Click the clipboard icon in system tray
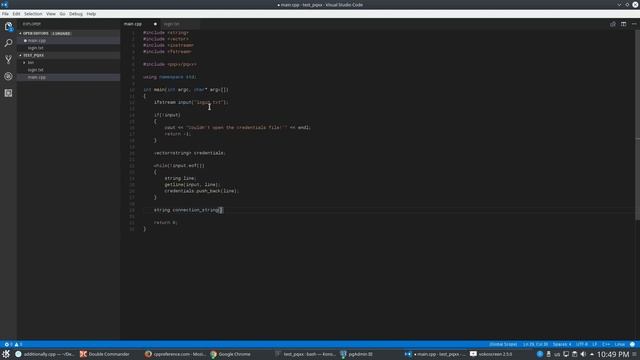Image resolution: width=640 pixels, height=360 pixels. (574, 354)
